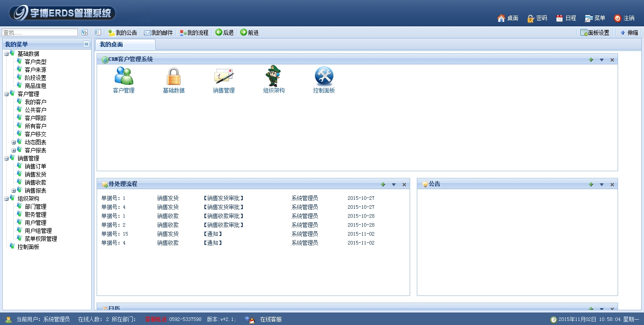Select 商品信息 in the menu tree
Screen dimensions: 644x325
click(35, 86)
